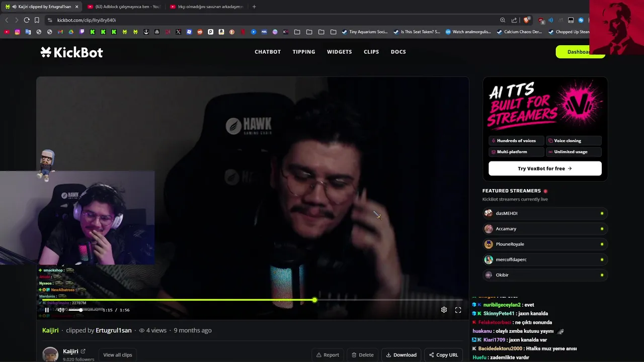
Task: Click the avatar icon beside dasMEHDI
Action: [488, 213]
